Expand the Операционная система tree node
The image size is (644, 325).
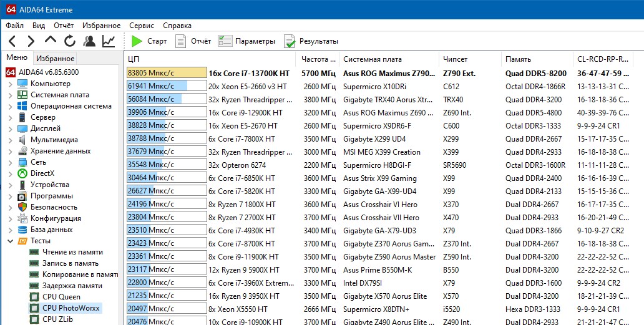pos(10,106)
